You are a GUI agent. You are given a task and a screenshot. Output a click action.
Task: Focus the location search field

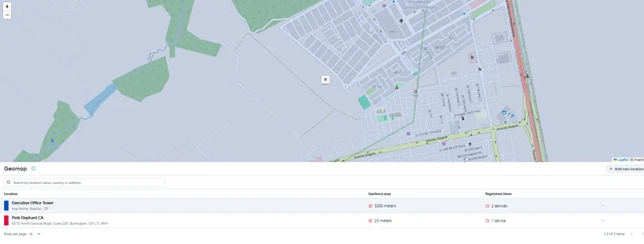point(85,183)
